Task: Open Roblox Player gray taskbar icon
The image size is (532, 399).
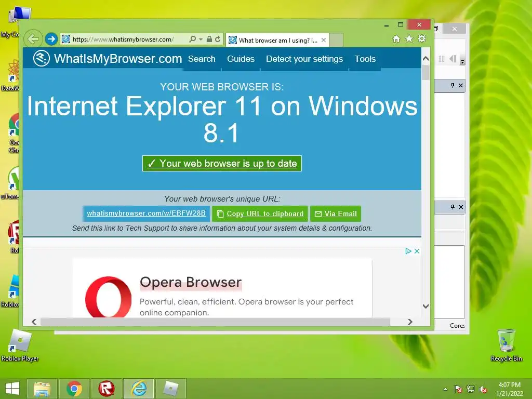Action: click(170, 389)
